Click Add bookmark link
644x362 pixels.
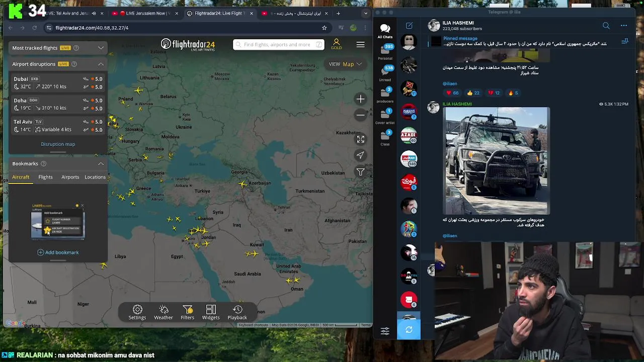click(58, 252)
